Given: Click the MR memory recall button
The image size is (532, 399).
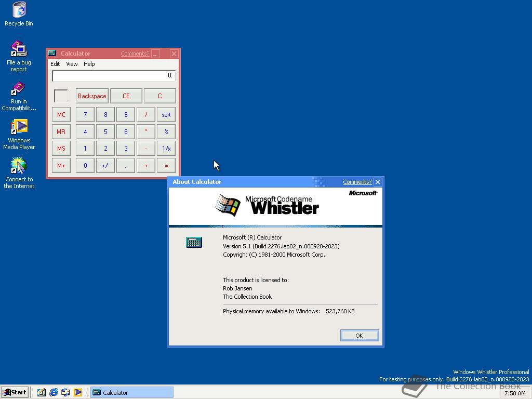Looking at the screenshot, I should 61,131.
